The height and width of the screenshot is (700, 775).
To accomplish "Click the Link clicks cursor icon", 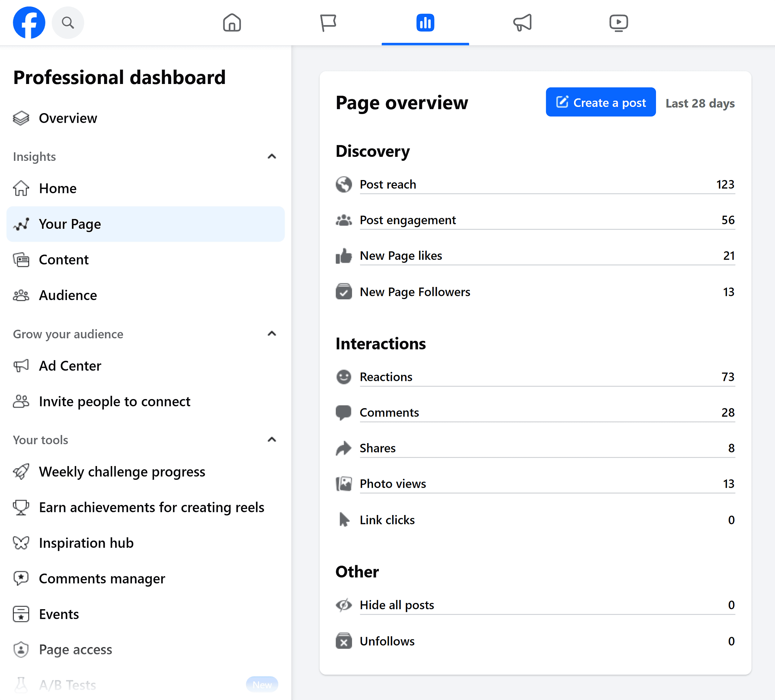I will 344,519.
